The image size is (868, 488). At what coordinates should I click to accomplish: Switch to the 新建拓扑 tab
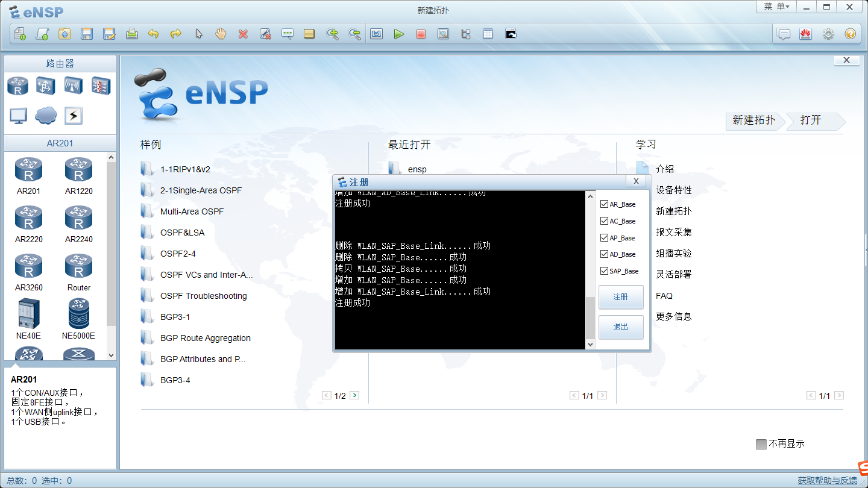click(755, 120)
